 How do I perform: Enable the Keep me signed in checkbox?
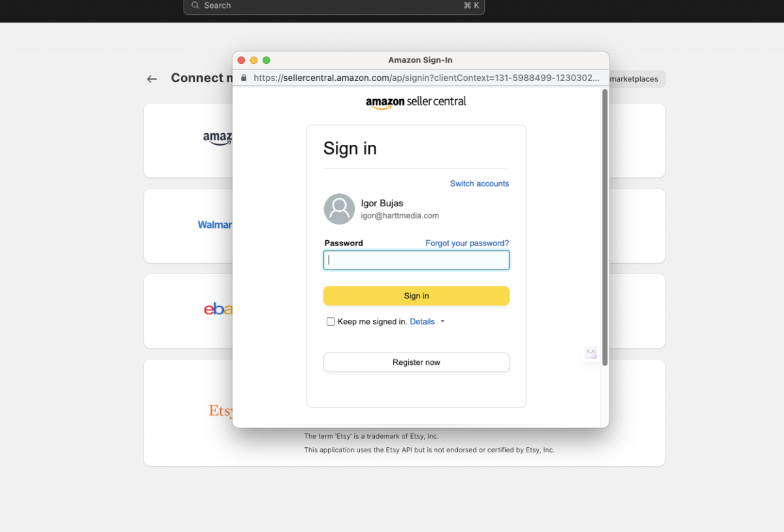click(331, 322)
